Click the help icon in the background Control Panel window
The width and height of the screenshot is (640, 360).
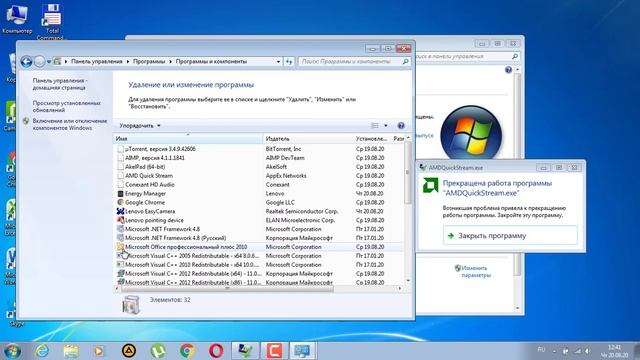point(508,70)
